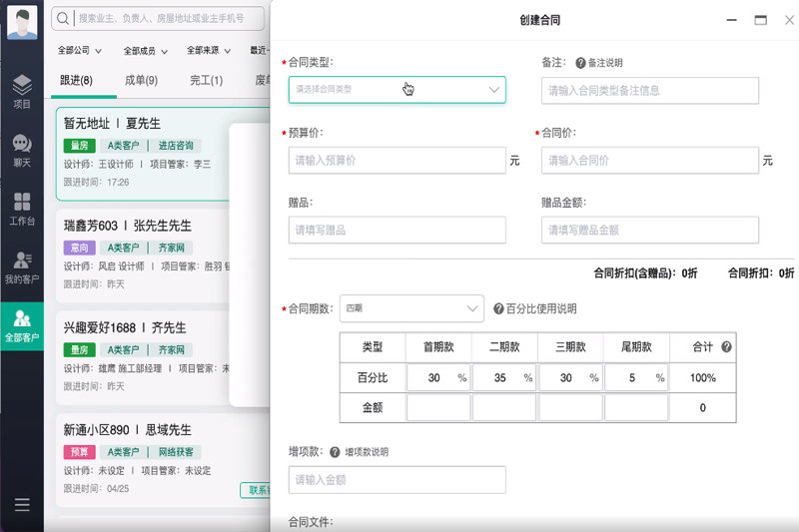Click 合同折扣(含赠品) 0折 text
The image size is (799, 532).
point(645,273)
